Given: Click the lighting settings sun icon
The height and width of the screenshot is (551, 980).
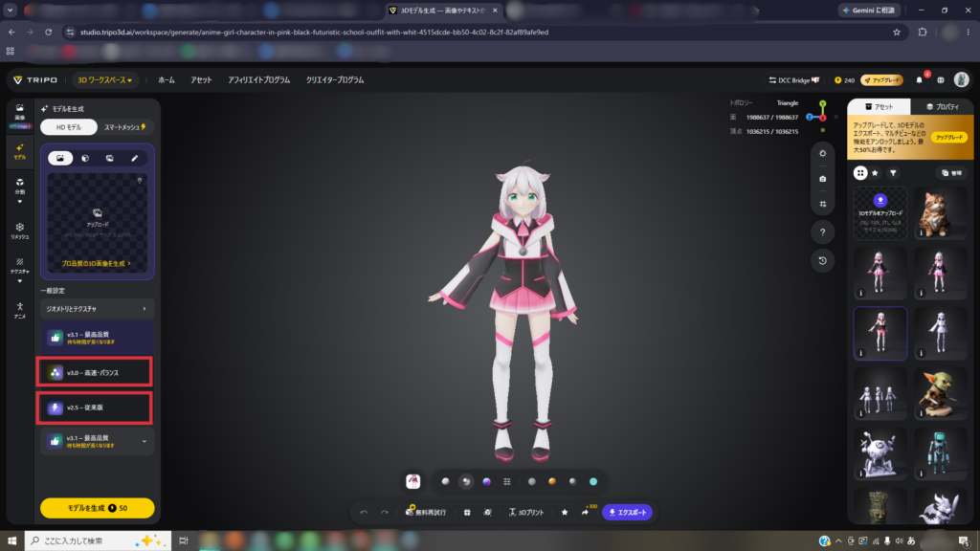Looking at the screenshot, I should [x=822, y=154].
